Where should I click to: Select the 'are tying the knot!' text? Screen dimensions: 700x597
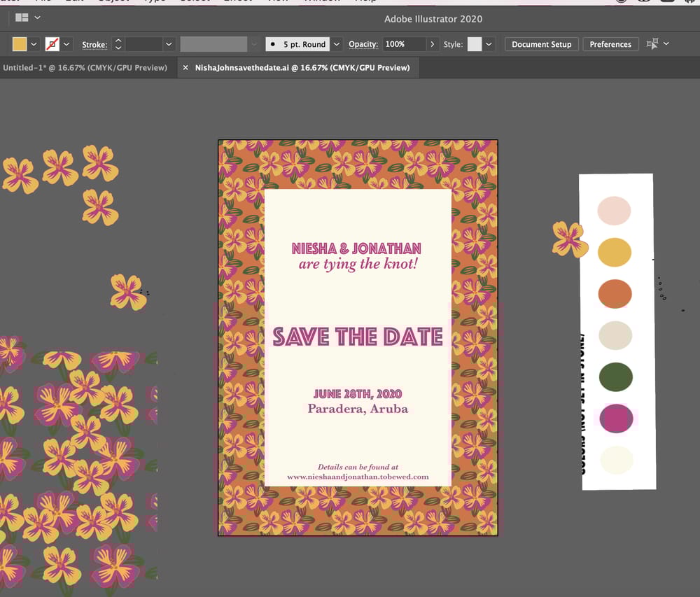(358, 264)
